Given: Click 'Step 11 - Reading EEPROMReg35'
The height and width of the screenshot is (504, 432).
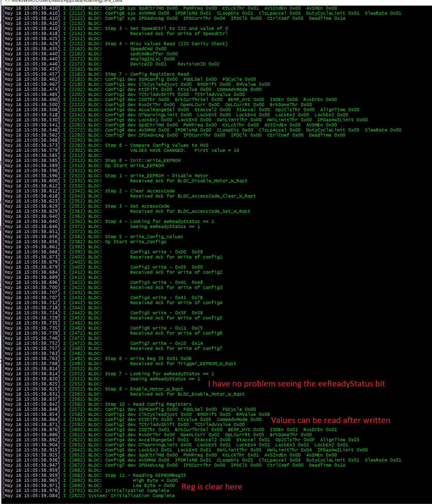Looking at the screenshot, I should point(146,475).
